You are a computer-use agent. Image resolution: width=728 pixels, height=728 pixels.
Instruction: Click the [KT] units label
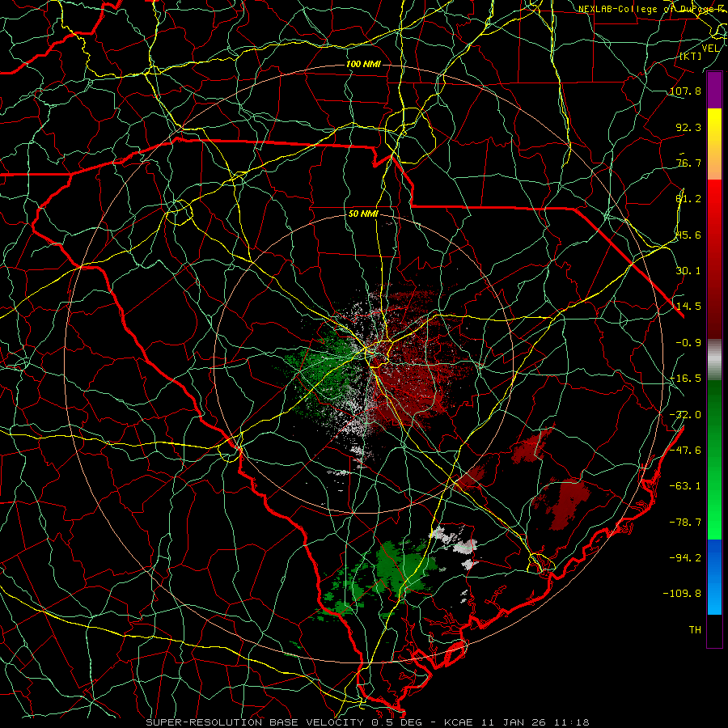pyautogui.click(x=691, y=57)
